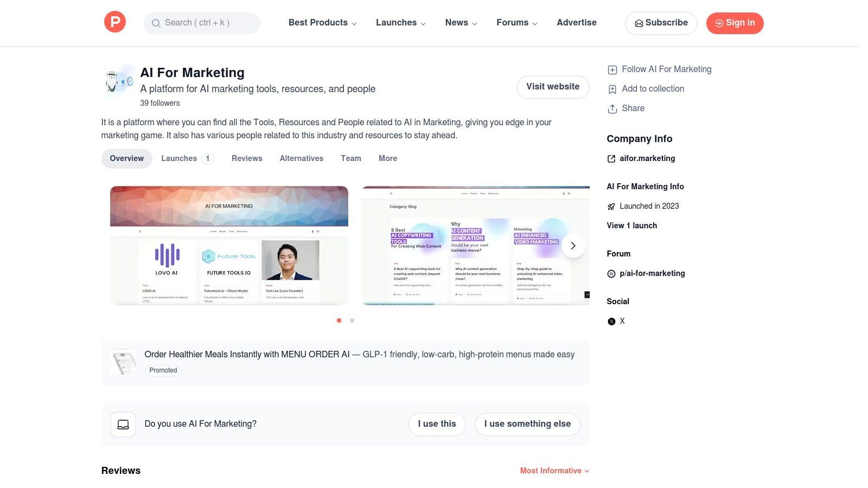Select the second carousel pagination dot

click(x=352, y=320)
